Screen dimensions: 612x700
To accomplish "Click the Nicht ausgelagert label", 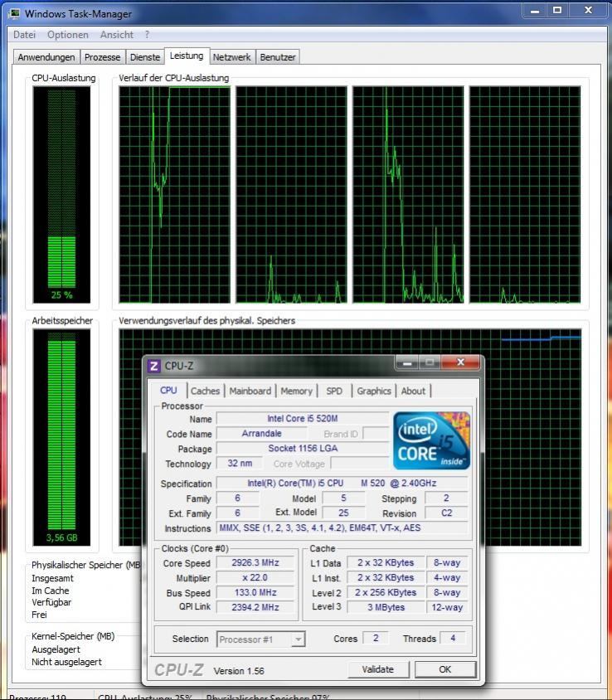I will [66, 662].
